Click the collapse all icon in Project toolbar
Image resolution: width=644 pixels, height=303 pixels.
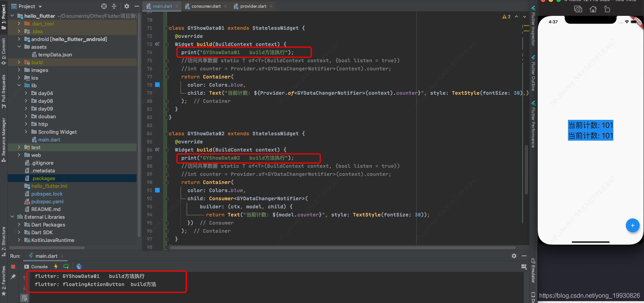point(114,6)
